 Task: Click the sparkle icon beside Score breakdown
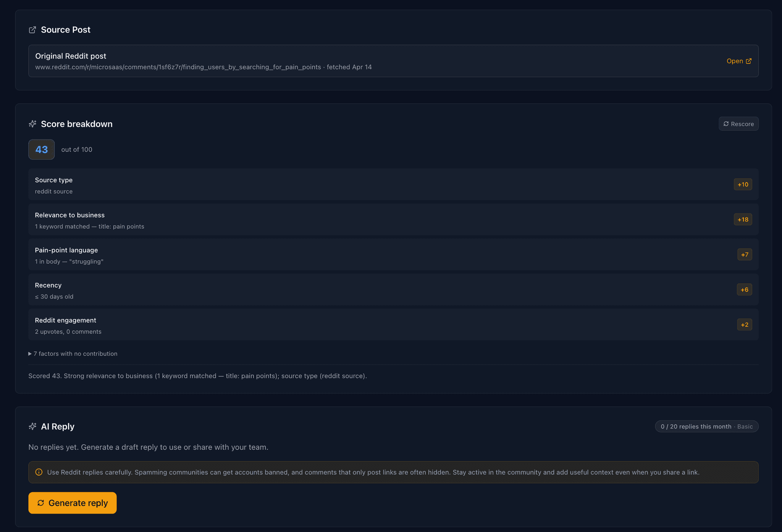[32, 124]
